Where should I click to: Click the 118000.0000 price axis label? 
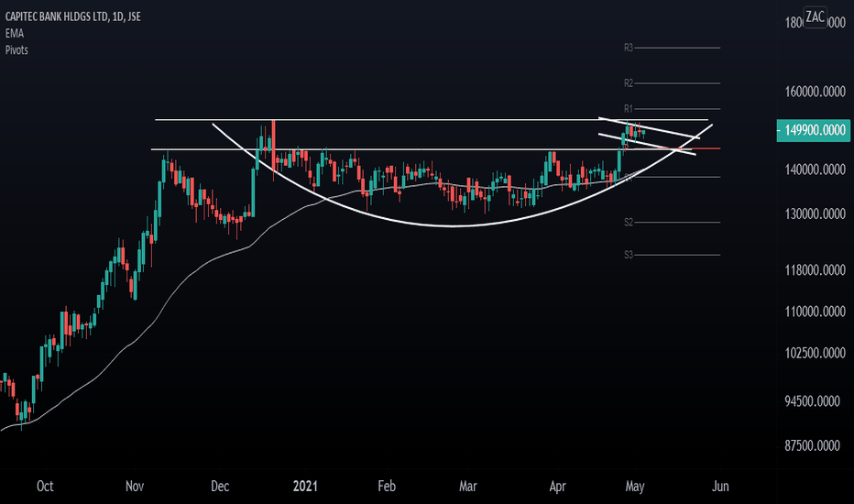pyautogui.click(x=815, y=270)
